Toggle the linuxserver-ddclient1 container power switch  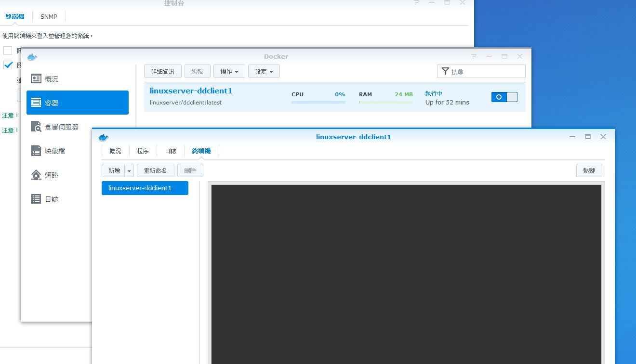(504, 97)
